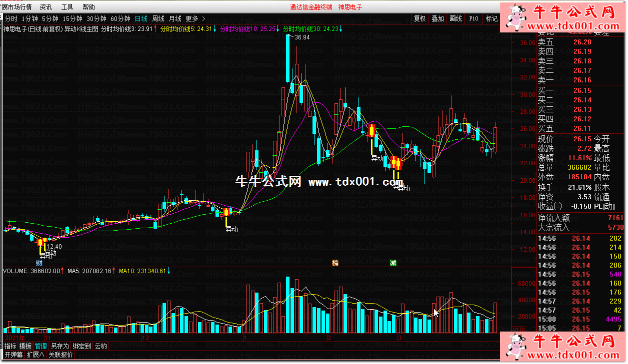
Task: Click the 画线 drawing tool
Action: tap(455, 18)
